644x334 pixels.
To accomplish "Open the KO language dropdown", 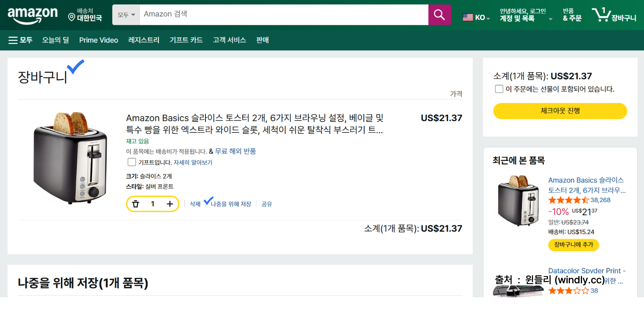I will [482, 17].
